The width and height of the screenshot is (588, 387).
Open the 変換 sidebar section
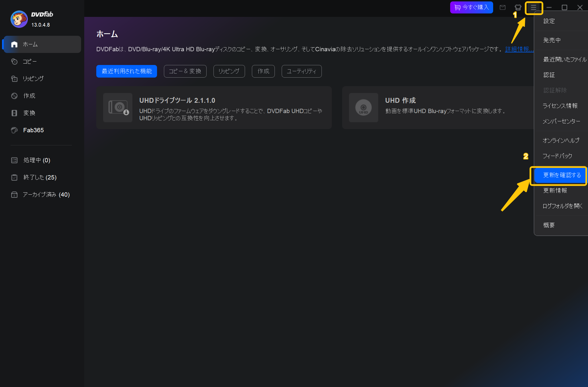pos(42,113)
